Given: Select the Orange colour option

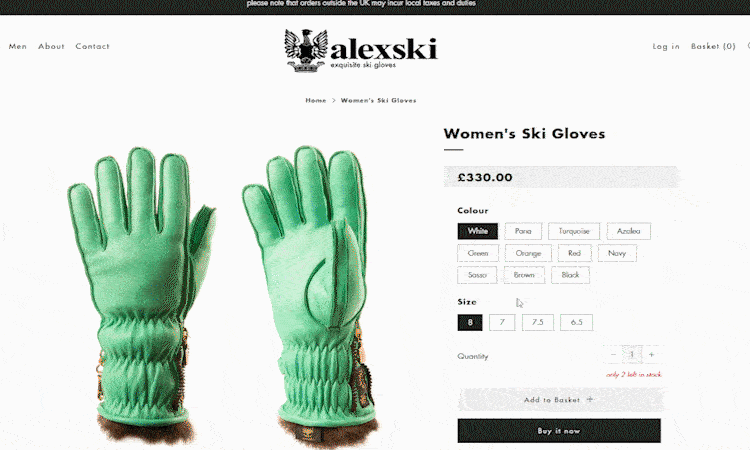Looking at the screenshot, I should [528, 253].
